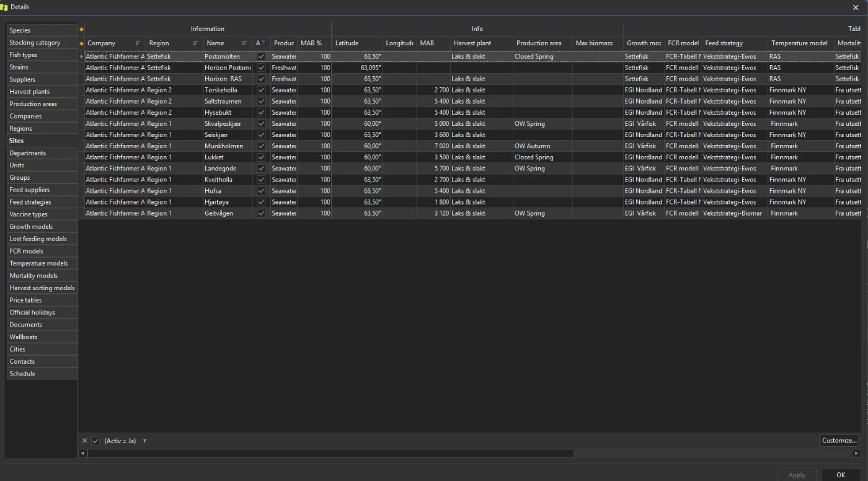Open the Growth models section
868x481 pixels.
point(42,226)
